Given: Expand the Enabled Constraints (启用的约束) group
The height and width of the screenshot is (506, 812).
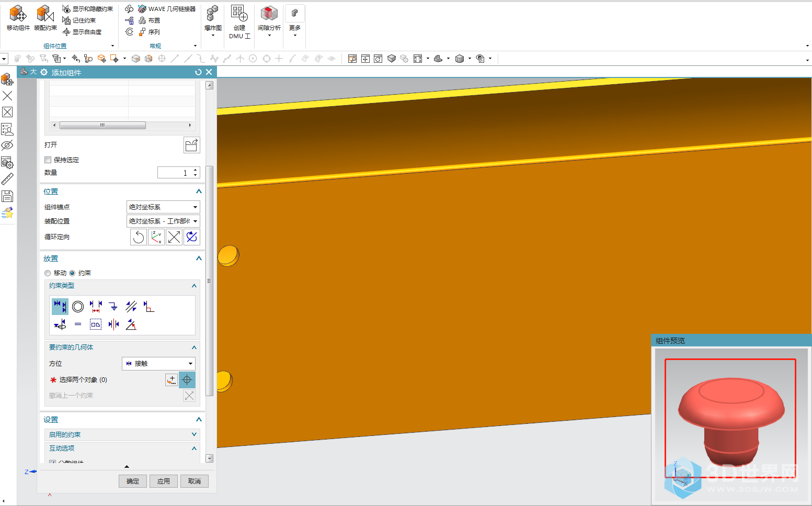Looking at the screenshot, I should (194, 435).
